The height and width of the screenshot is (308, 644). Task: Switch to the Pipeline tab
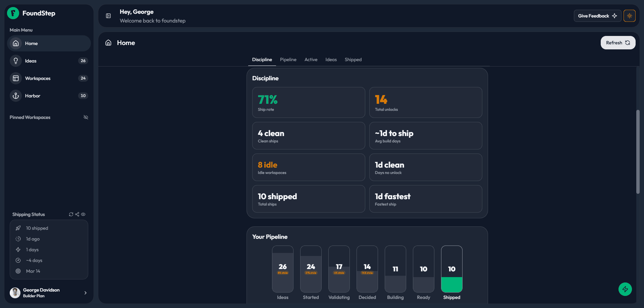coord(288,59)
